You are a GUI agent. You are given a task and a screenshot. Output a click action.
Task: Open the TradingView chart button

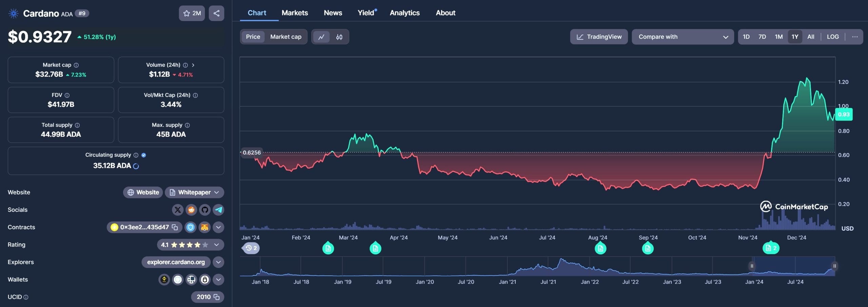tap(599, 37)
